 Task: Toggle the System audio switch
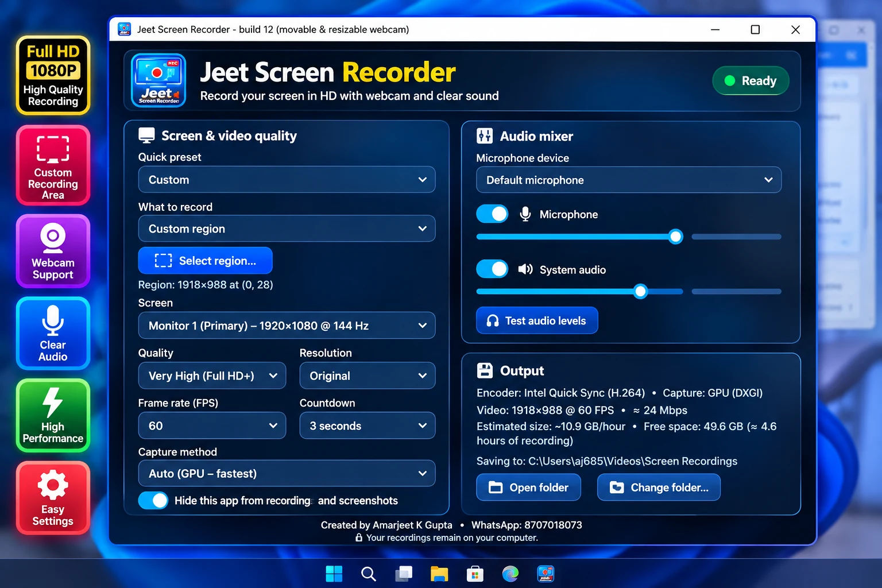492,269
